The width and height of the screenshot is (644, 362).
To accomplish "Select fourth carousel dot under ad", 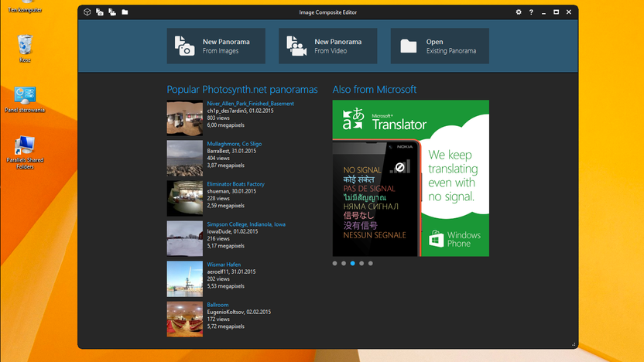I will pos(361,264).
